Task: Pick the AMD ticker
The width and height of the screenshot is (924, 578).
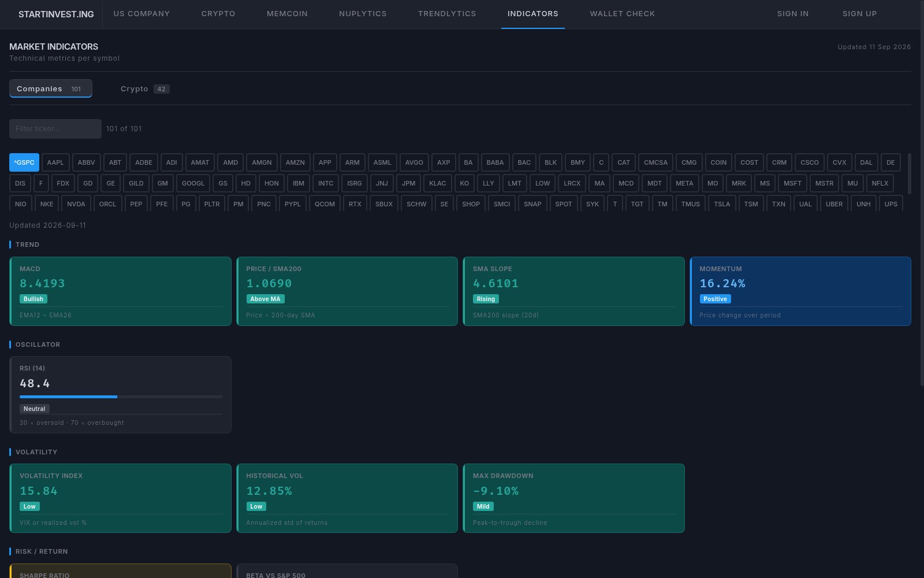Action: coord(230,162)
